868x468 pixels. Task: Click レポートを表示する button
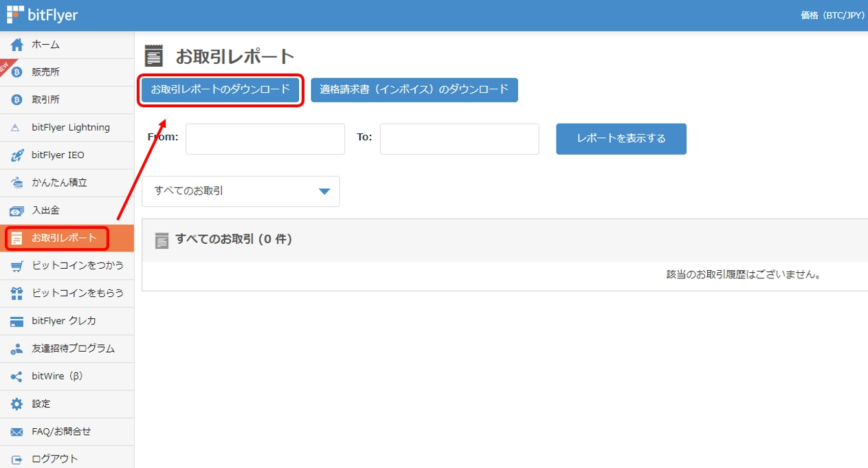[x=621, y=139]
